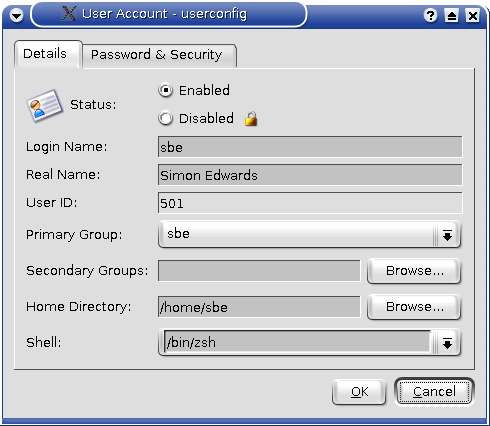The image size is (490, 426).
Task: Open the window menu in title bar
Action: tap(16, 15)
